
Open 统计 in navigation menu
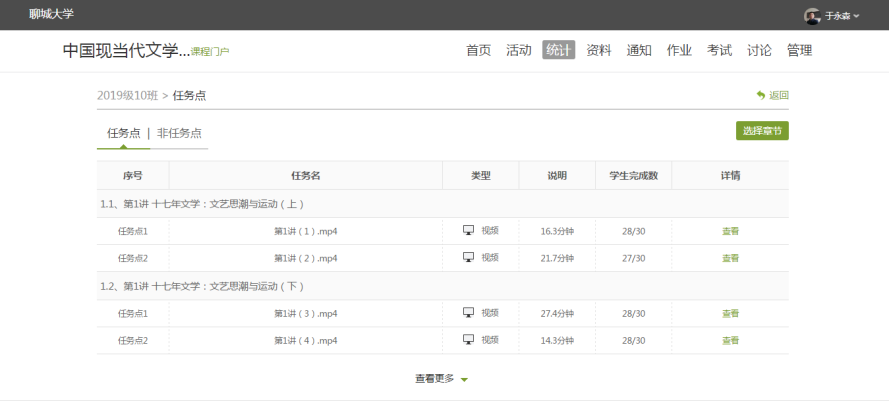(x=558, y=50)
